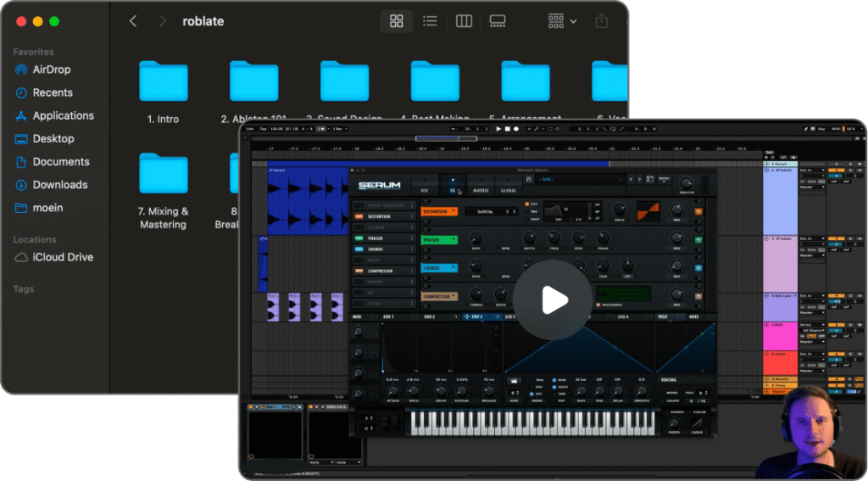Open Applications in Finder sidebar
Viewport: 868px width, 481px height.
pyautogui.click(x=54, y=116)
